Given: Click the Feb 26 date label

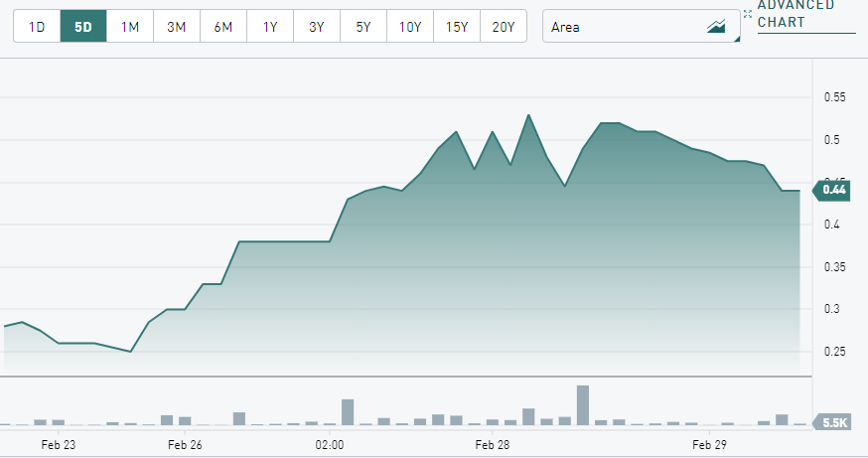Looking at the screenshot, I should [185, 445].
